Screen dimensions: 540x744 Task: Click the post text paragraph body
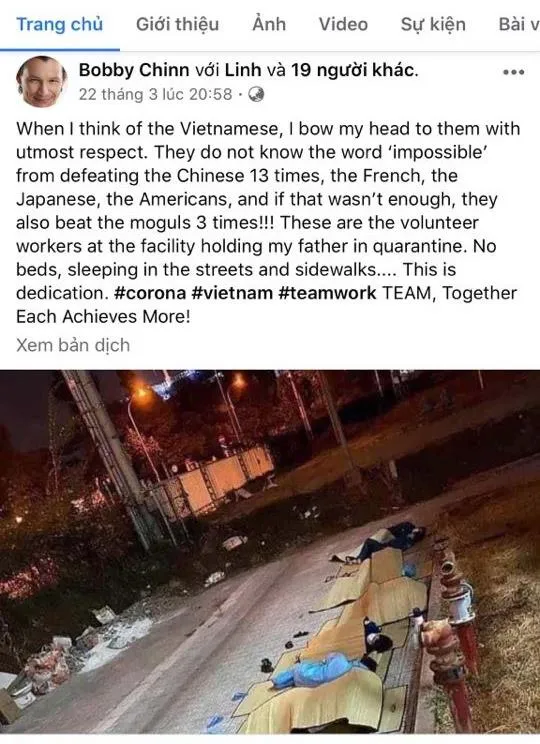pyautogui.click(x=268, y=222)
